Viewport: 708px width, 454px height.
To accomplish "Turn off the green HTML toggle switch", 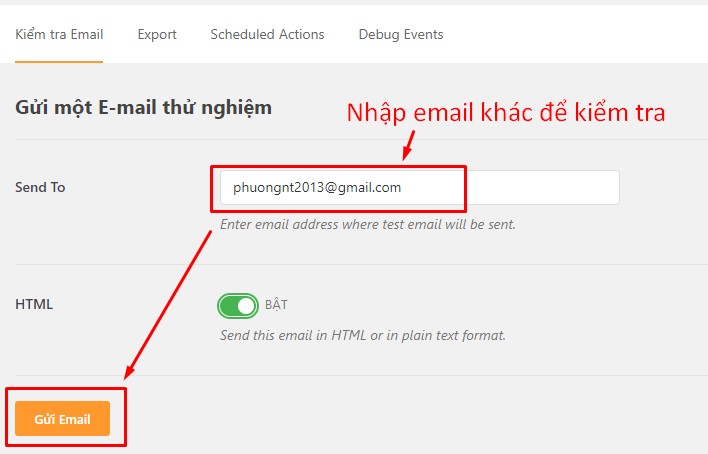I will click(238, 306).
